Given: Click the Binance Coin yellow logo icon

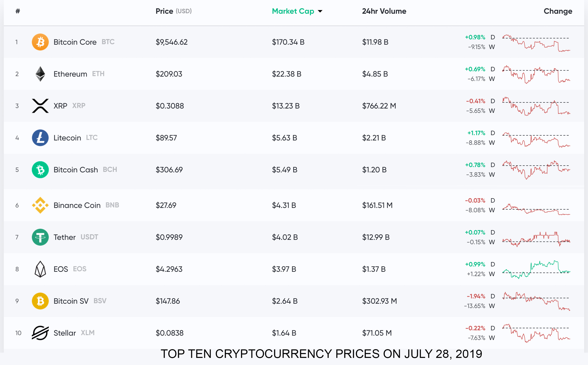Looking at the screenshot, I should tap(40, 205).
